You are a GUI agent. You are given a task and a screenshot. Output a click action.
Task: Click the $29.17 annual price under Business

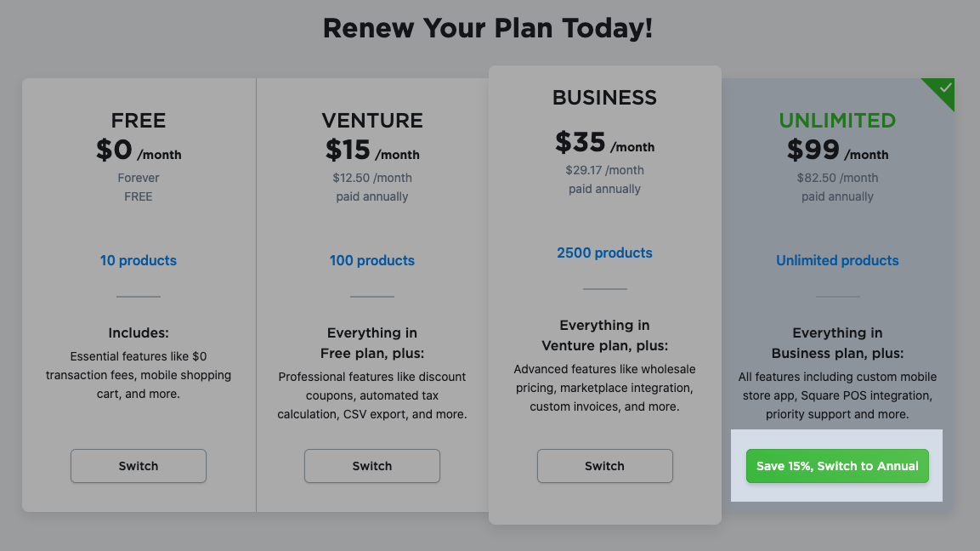[x=604, y=179]
